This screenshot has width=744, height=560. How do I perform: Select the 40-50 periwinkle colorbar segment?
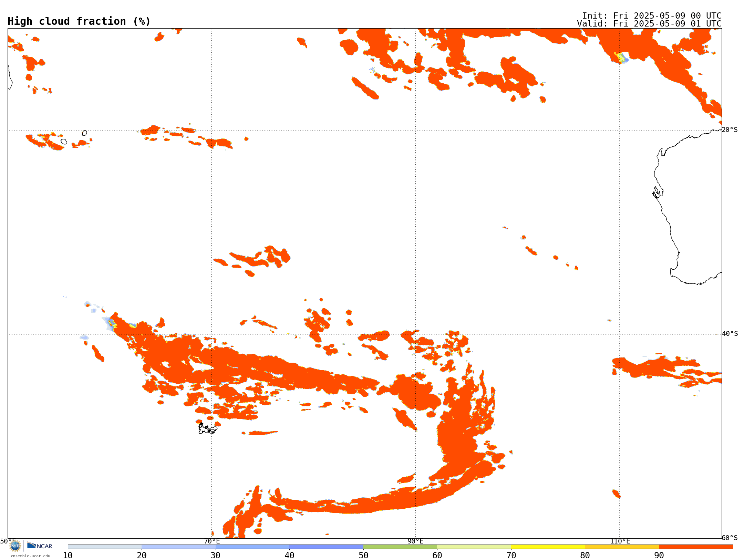(x=326, y=547)
